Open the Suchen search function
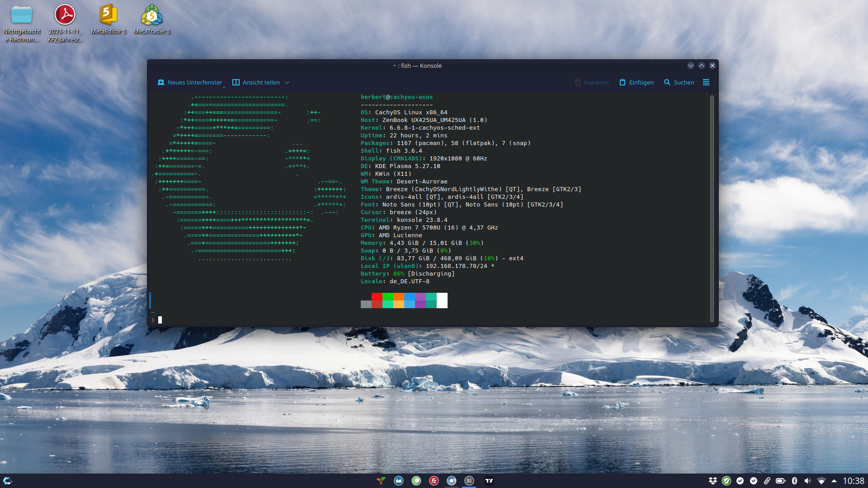Image resolution: width=868 pixels, height=488 pixels. click(x=679, y=82)
